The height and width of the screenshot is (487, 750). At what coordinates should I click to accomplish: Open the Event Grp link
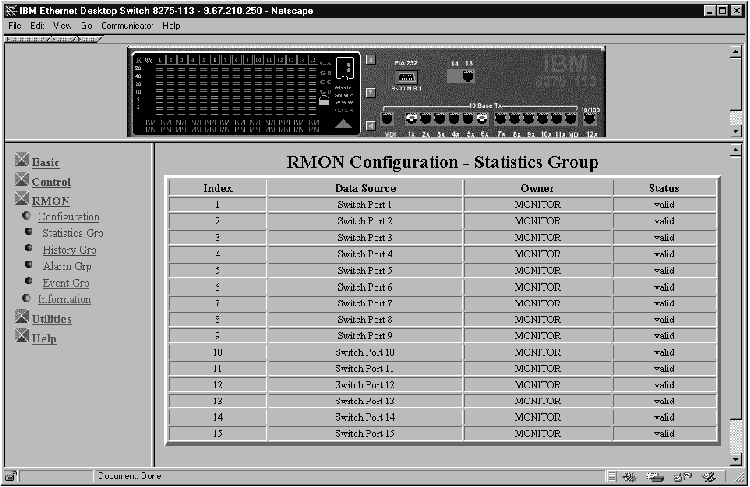pos(66,283)
